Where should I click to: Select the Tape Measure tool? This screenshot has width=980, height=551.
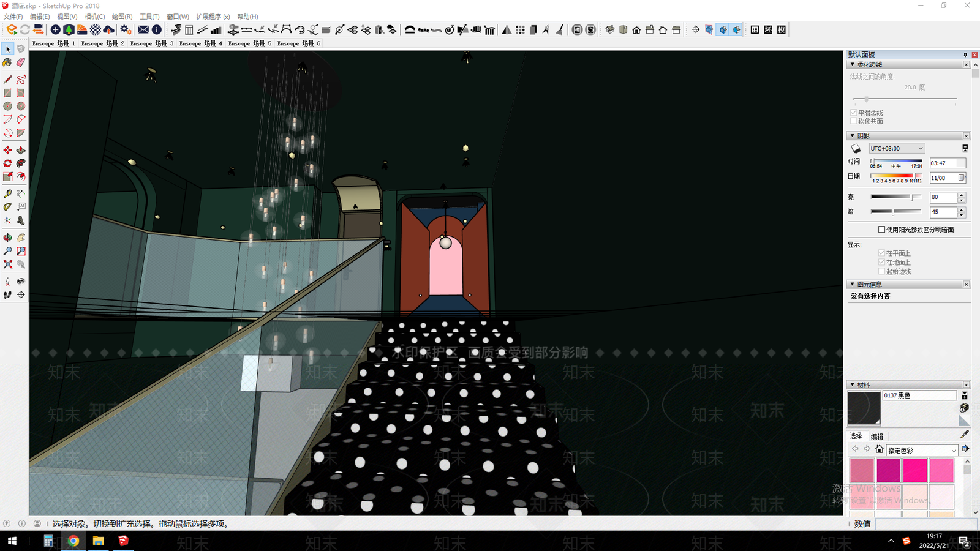pos(7,193)
